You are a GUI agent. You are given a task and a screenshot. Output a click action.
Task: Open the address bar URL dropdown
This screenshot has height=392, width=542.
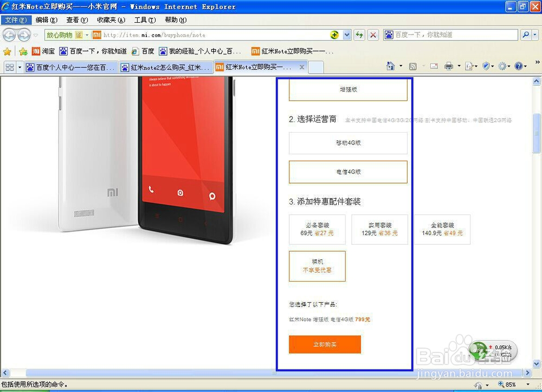[347, 35]
